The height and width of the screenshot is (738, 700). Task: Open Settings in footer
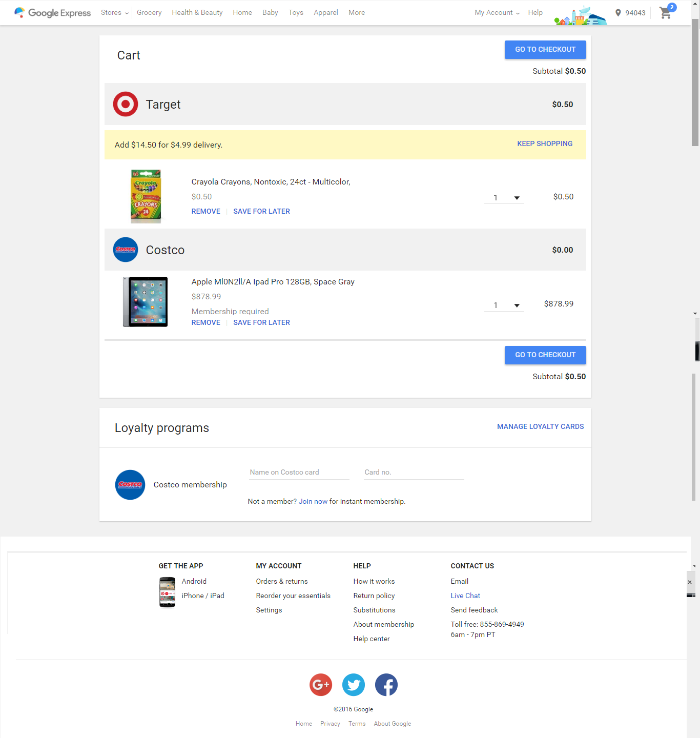point(269,610)
